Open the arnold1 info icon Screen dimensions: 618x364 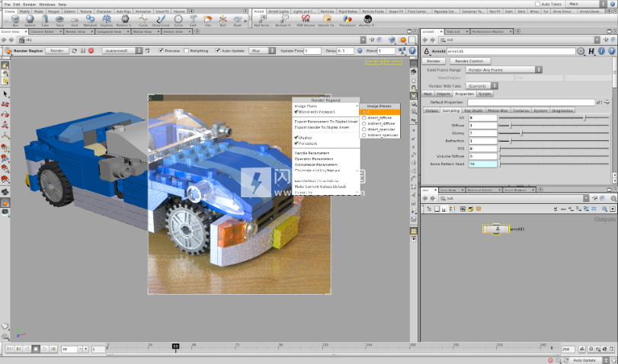(x=601, y=51)
